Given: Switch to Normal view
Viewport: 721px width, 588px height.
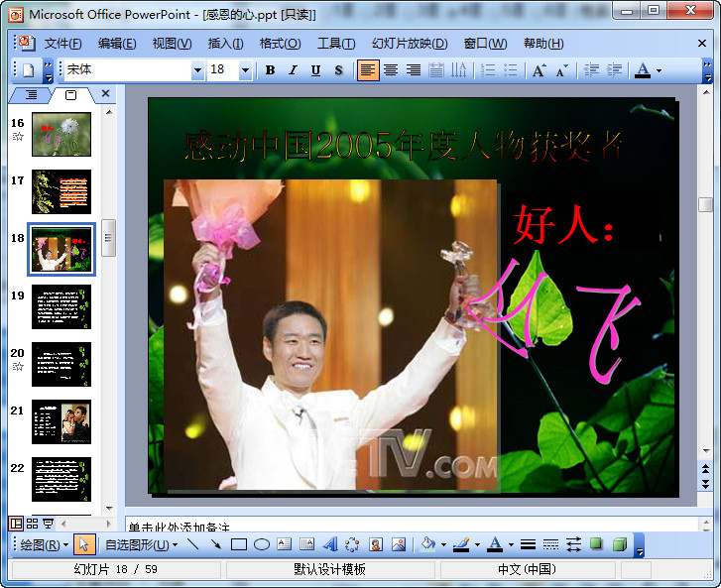Looking at the screenshot, I should coord(16,524).
